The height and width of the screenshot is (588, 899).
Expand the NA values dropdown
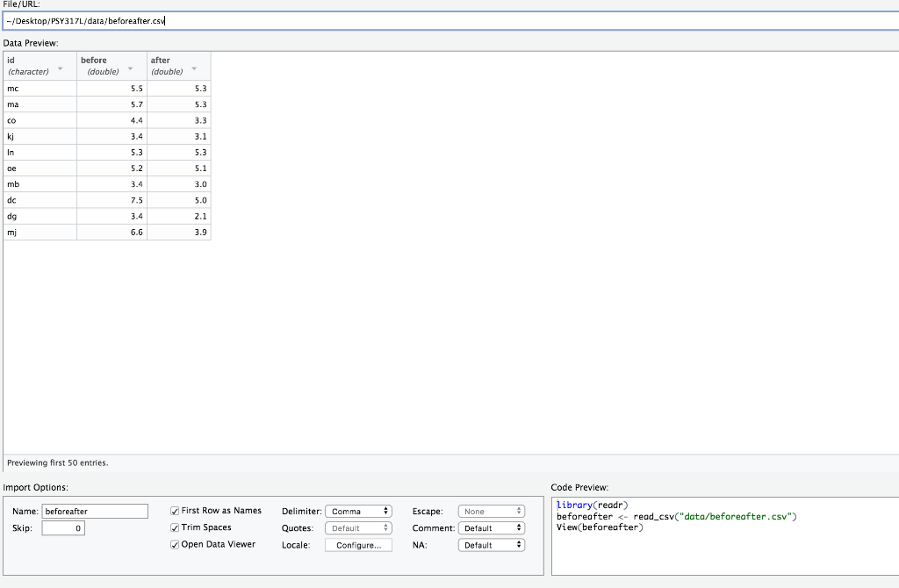pyautogui.click(x=491, y=545)
